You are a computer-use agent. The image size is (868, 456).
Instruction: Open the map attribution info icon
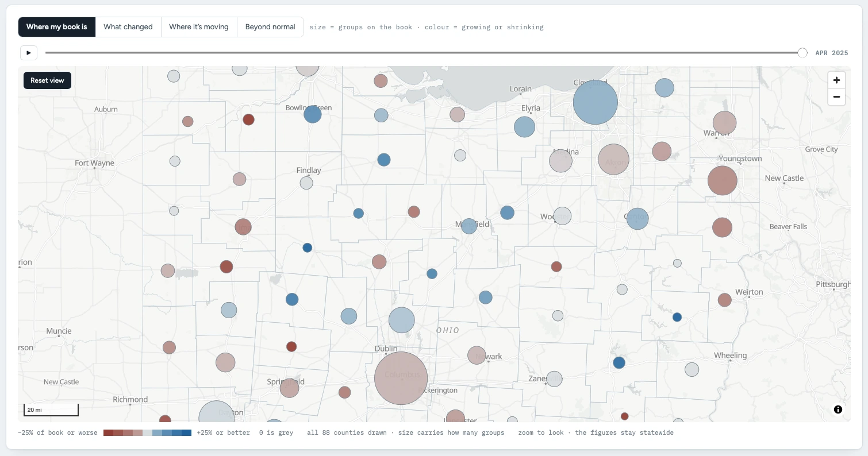pos(838,409)
